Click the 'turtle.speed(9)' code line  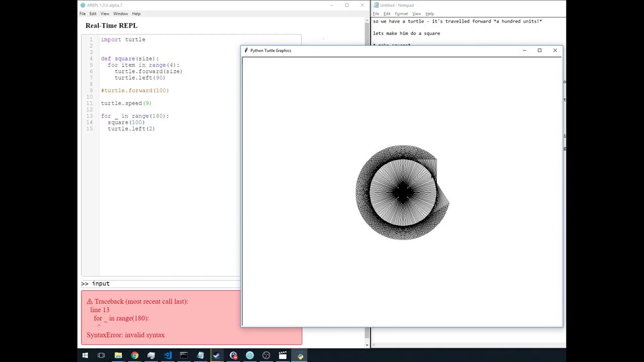pyautogui.click(x=126, y=104)
